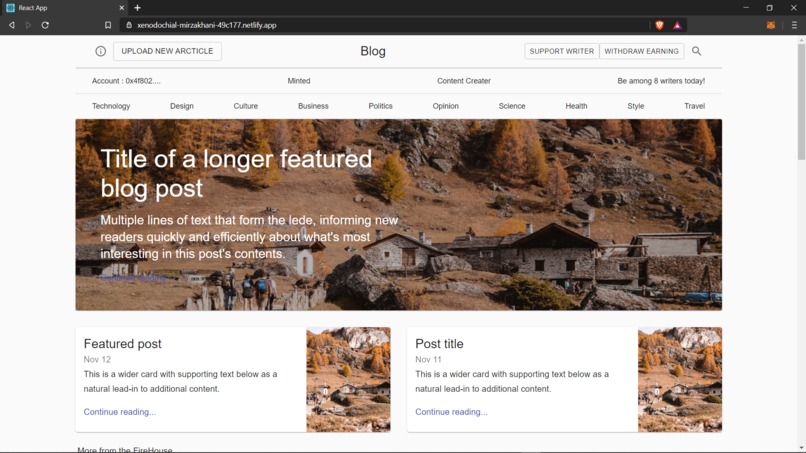Open the Technology category
Screen dimensions: 806x453
pyautogui.click(x=111, y=106)
